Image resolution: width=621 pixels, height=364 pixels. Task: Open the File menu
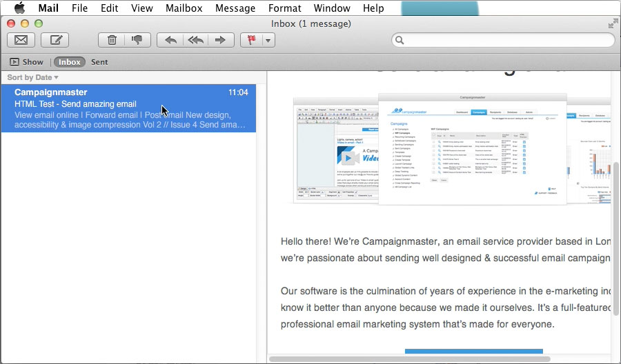click(x=79, y=8)
